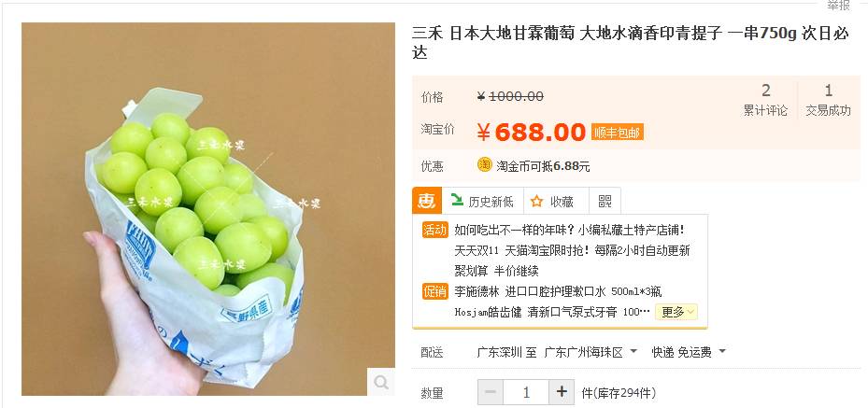Click the quantity input field

point(526,392)
